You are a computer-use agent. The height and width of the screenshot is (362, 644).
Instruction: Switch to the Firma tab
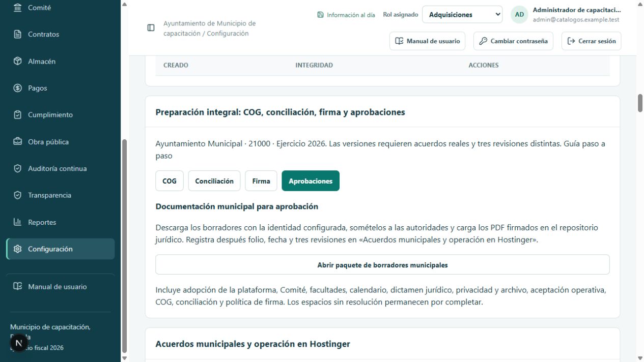[261, 181]
